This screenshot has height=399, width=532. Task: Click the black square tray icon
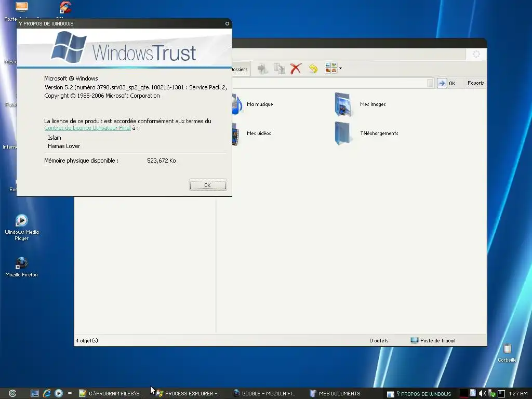click(501, 394)
